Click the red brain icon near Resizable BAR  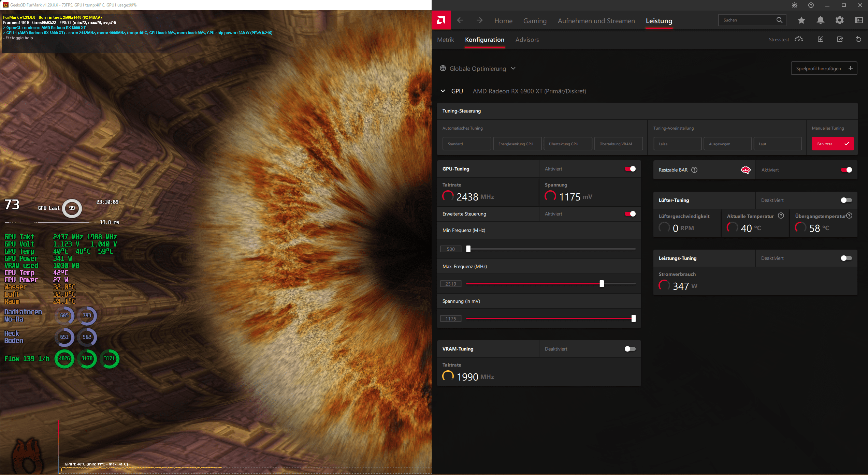[746, 170]
